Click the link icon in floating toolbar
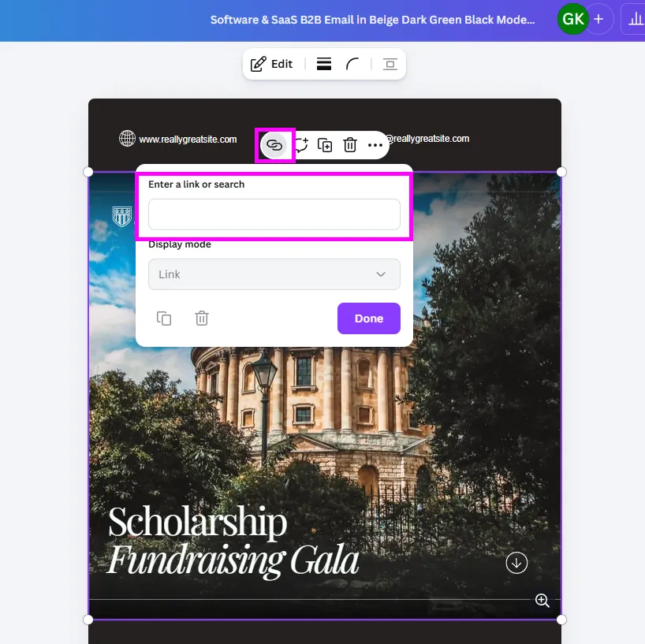The width and height of the screenshot is (645, 644). point(274,145)
